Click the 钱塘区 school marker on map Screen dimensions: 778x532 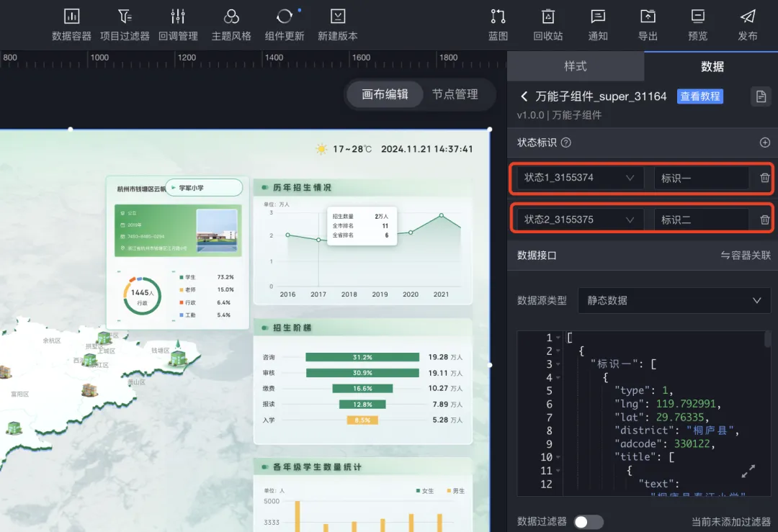pos(178,354)
